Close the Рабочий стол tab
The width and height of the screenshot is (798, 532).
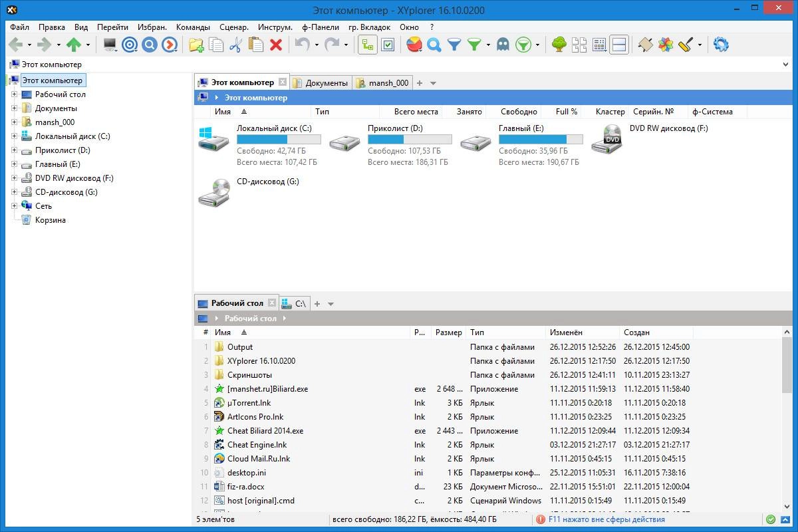point(271,303)
